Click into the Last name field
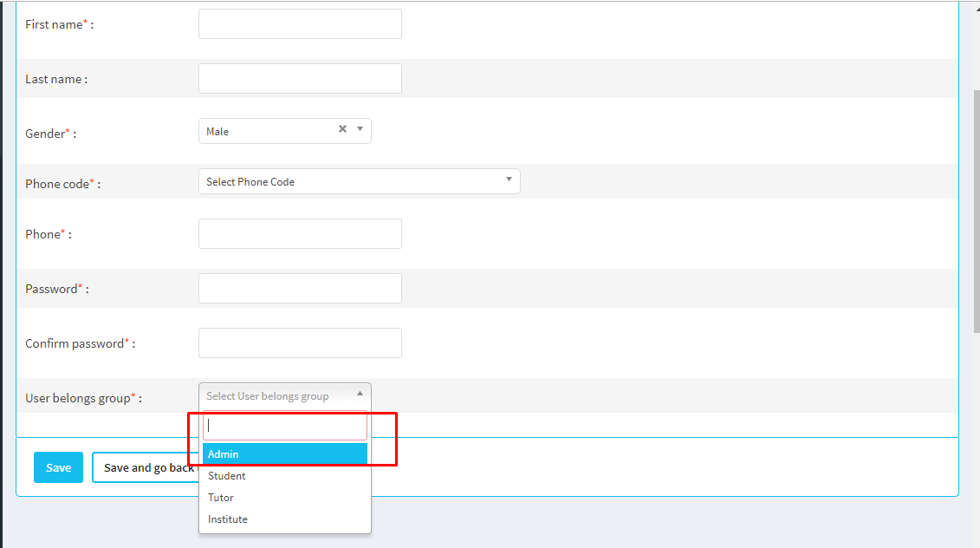This screenshot has width=980, height=548. click(x=300, y=79)
